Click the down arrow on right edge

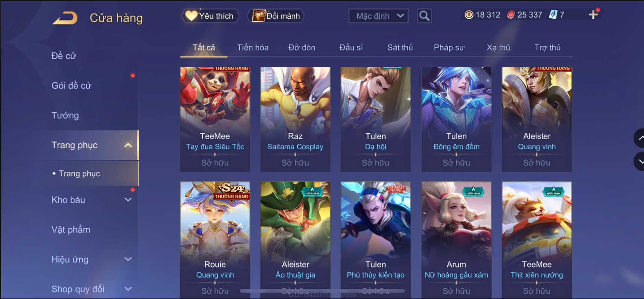640,162
